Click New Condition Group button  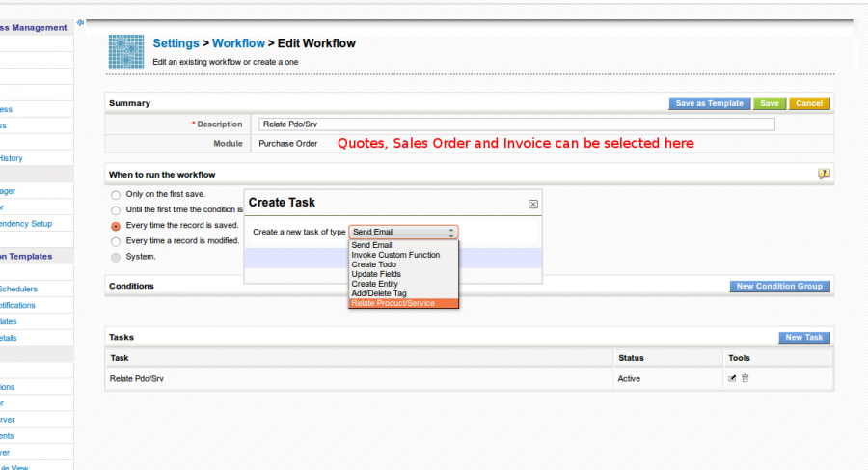(x=779, y=287)
